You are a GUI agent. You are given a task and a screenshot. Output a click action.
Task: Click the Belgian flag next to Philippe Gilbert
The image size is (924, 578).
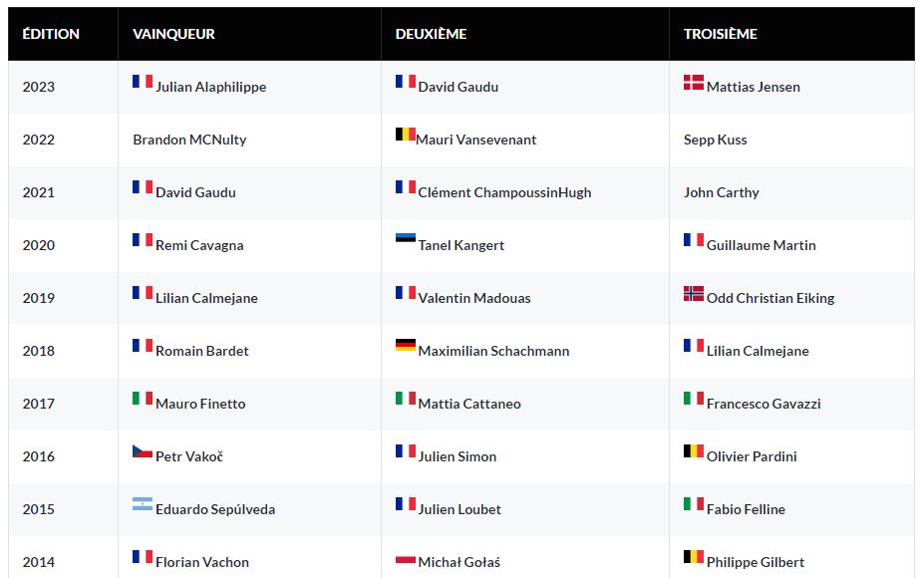tap(694, 557)
